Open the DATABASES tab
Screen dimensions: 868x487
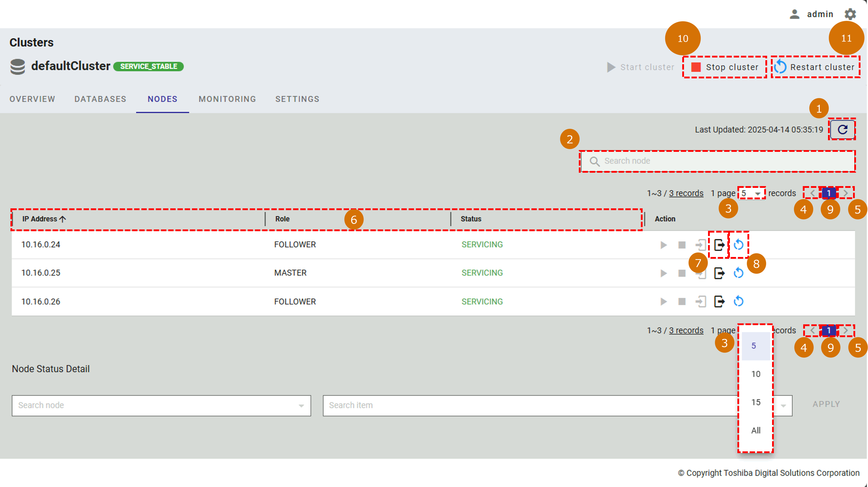pos(100,99)
